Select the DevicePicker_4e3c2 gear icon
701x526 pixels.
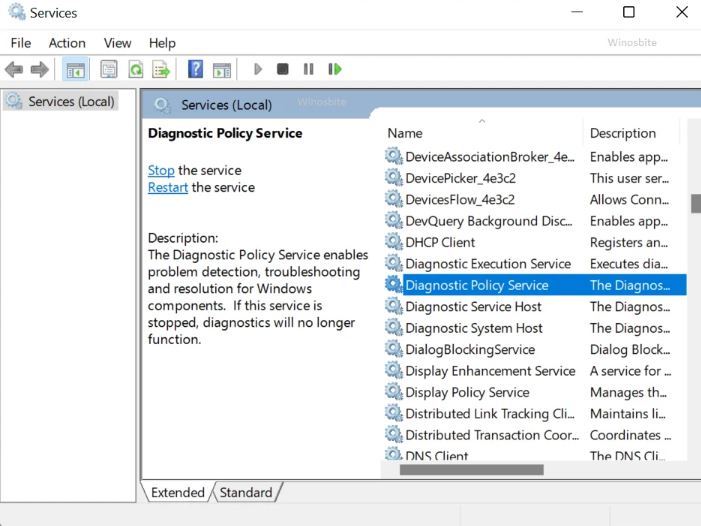393,178
